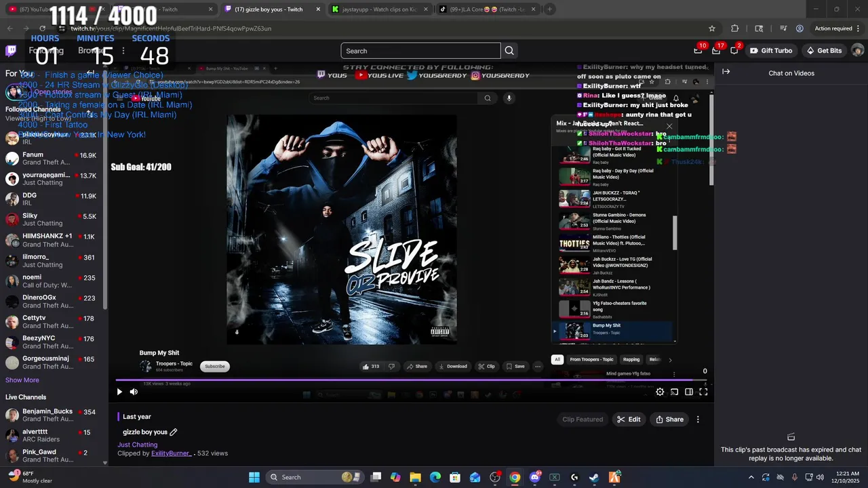Open Pink_Gawd live channel in sidebar
The width and height of the screenshot is (868, 488).
click(52, 455)
